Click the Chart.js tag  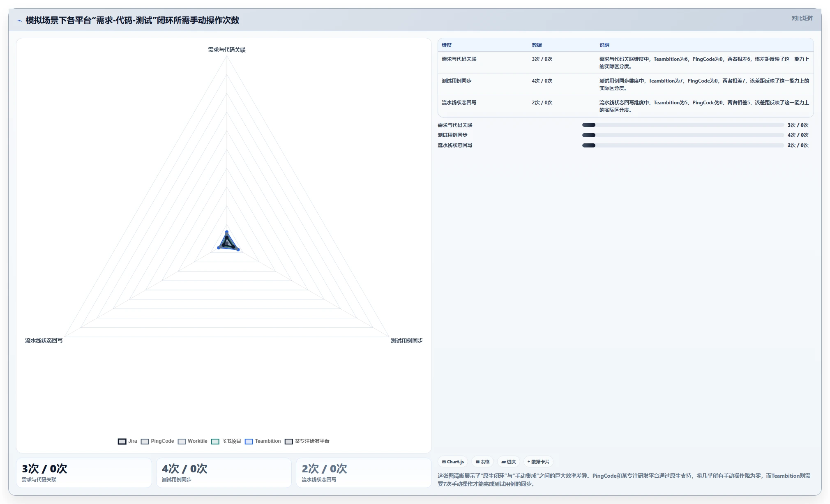click(453, 462)
